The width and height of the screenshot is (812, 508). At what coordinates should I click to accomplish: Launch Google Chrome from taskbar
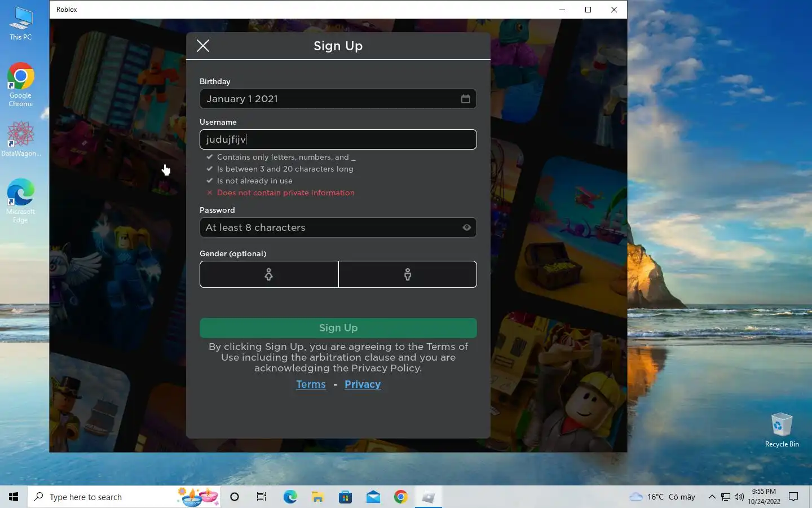click(400, 497)
